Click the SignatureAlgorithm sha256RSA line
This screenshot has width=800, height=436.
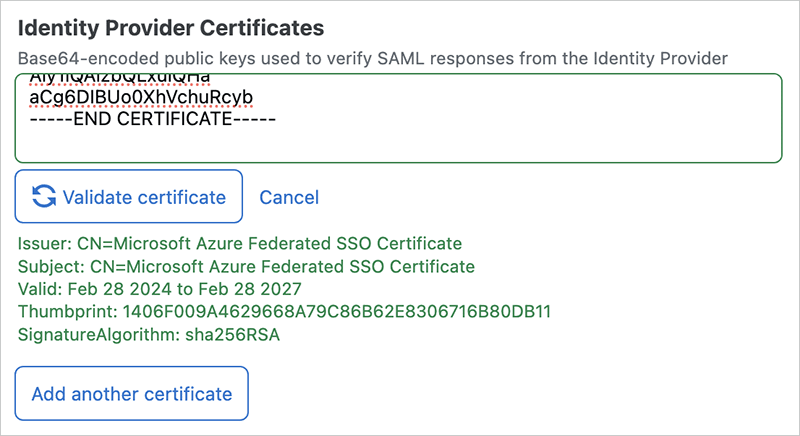[149, 335]
